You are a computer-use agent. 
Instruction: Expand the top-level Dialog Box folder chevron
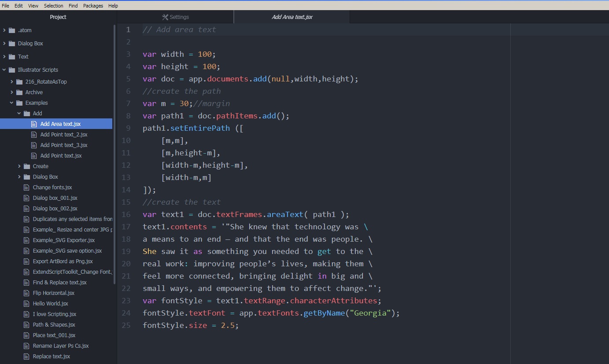tap(4, 44)
